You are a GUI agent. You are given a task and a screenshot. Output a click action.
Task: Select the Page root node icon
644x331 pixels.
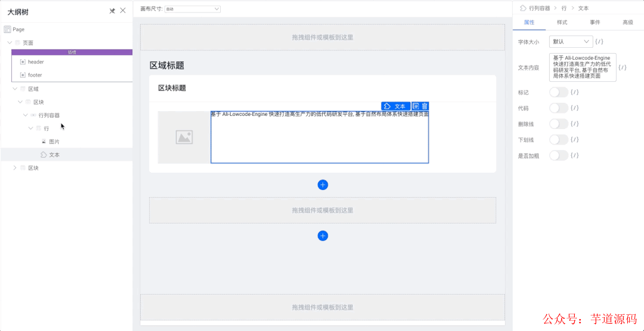pyautogui.click(x=7, y=30)
